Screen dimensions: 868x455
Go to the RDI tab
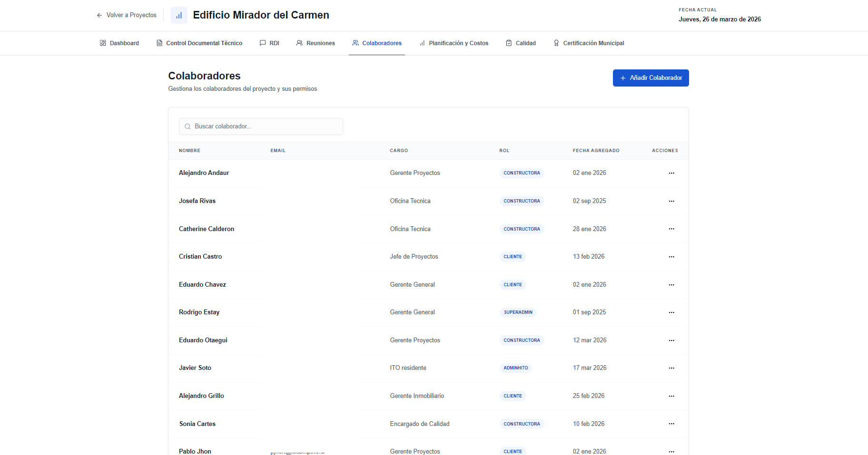269,43
